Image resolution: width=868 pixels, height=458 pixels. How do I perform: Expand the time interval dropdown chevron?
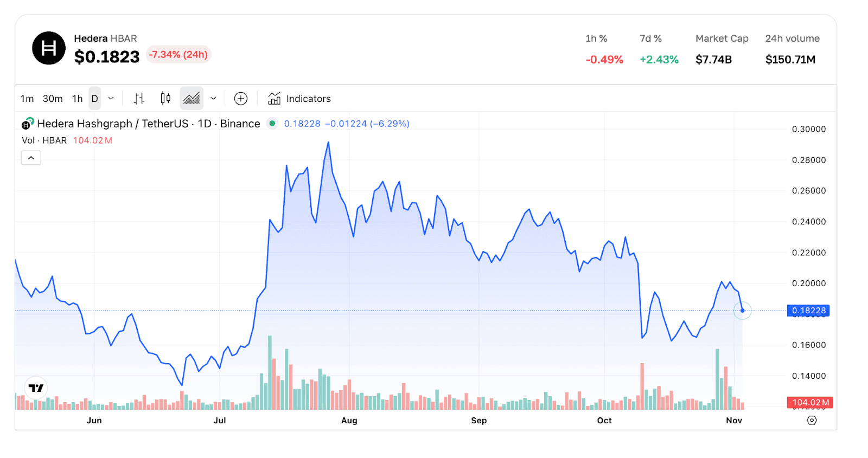click(111, 99)
